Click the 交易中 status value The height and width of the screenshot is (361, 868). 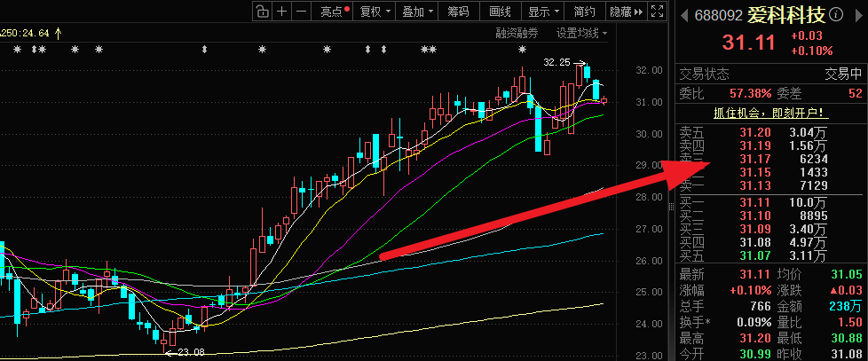(x=844, y=74)
